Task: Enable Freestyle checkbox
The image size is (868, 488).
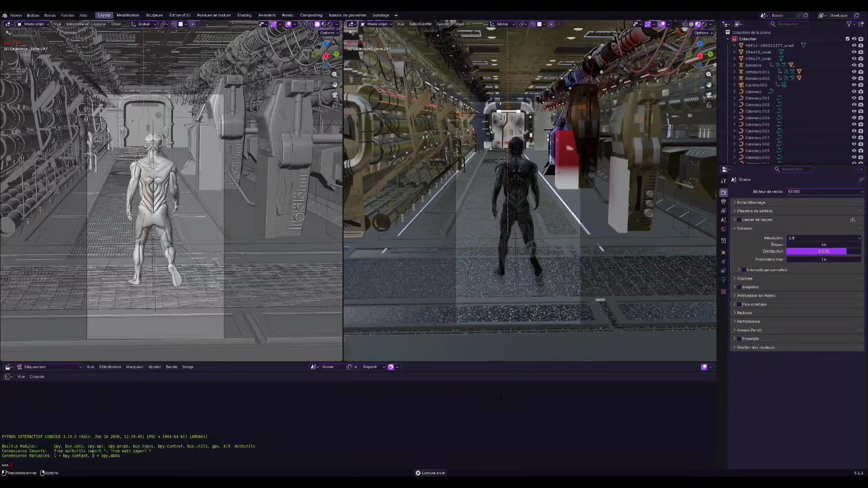Action: tap(740, 339)
